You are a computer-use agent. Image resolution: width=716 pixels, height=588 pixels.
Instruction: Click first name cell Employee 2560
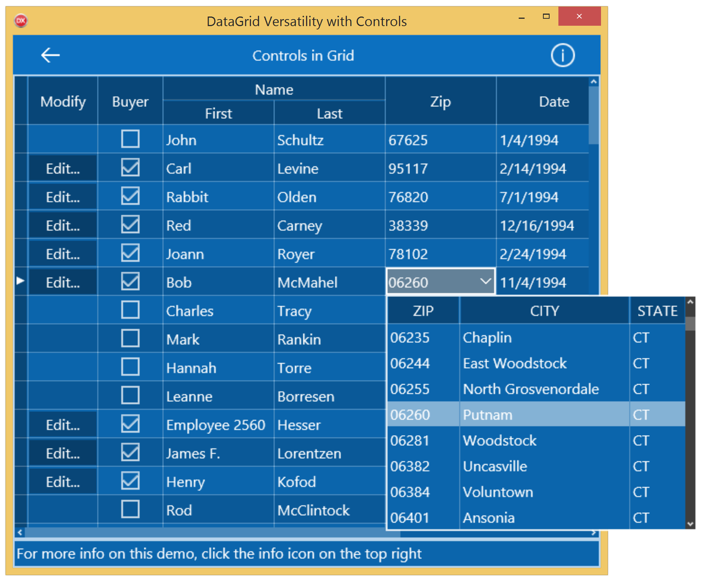click(218, 425)
